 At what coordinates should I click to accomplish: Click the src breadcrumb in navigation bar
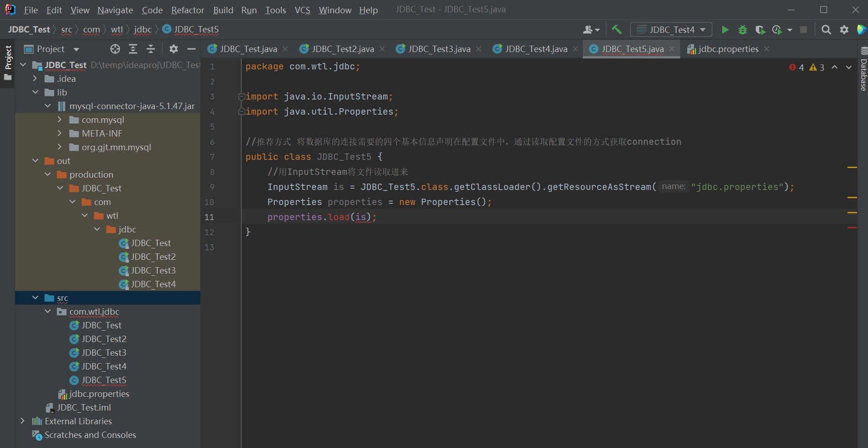(x=66, y=30)
